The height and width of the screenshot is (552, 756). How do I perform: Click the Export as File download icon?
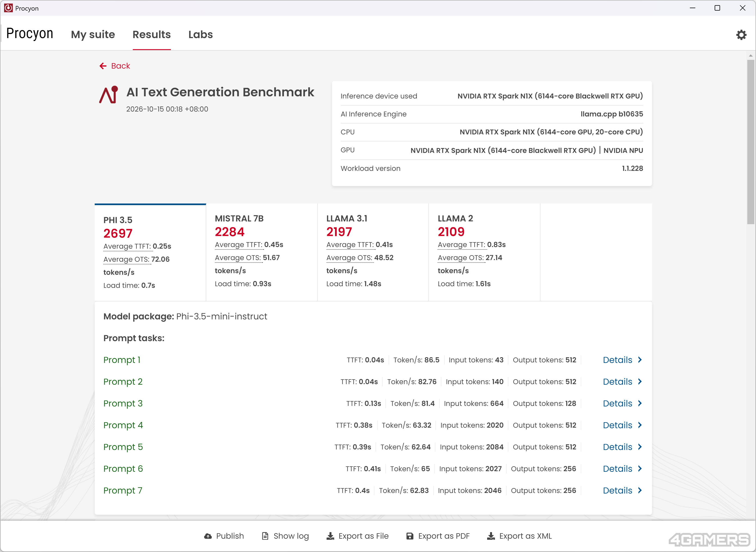[330, 536]
